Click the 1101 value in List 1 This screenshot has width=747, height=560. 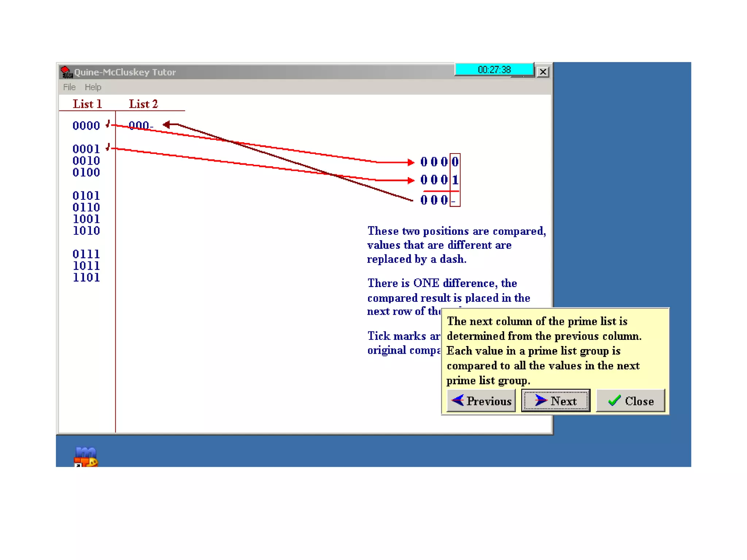86,277
